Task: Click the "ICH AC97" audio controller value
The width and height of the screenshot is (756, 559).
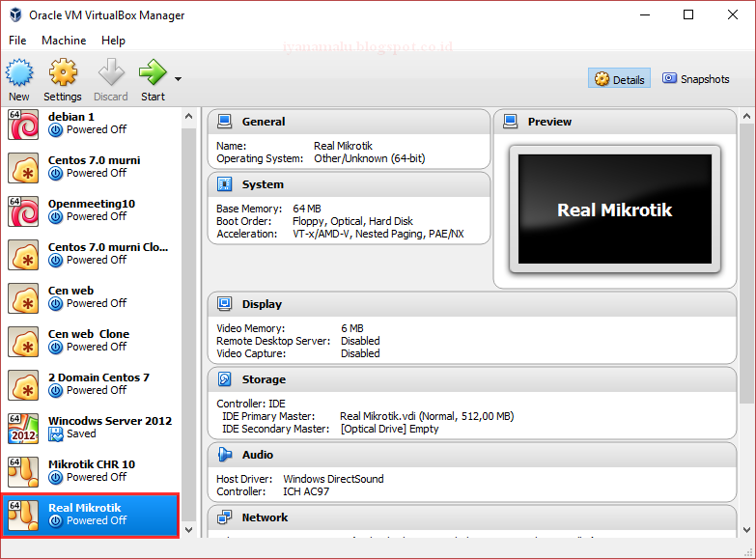Action: 306,491
